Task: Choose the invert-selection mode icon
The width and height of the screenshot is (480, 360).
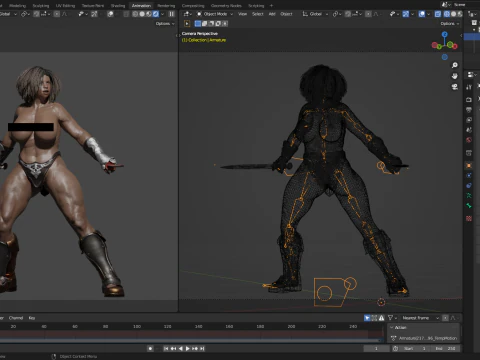Action: point(218,24)
